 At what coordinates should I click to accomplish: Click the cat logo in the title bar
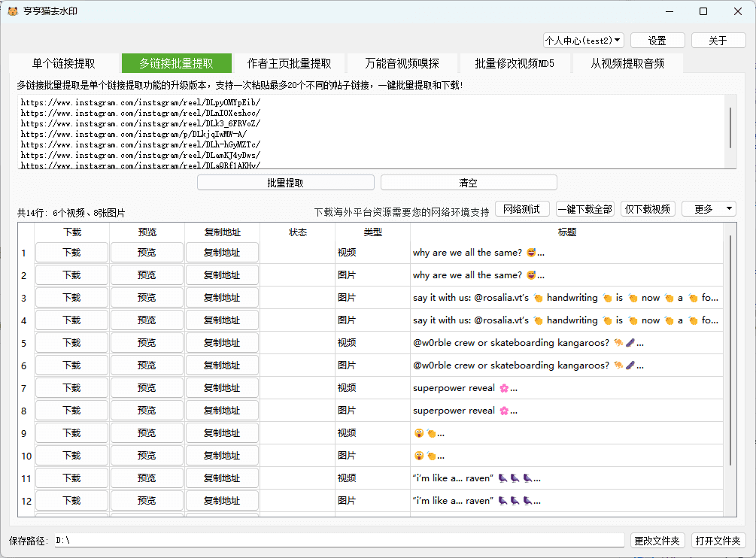click(13, 11)
